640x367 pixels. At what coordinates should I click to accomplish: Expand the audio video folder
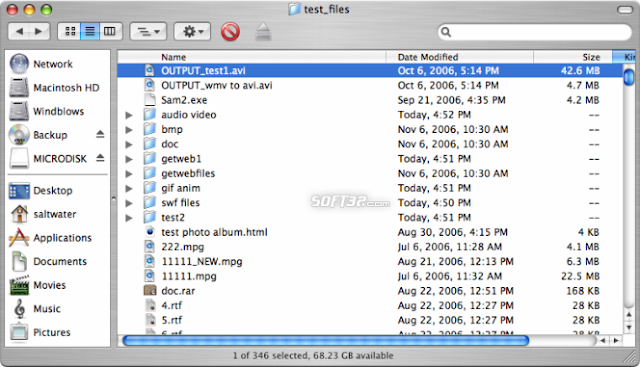point(129,115)
